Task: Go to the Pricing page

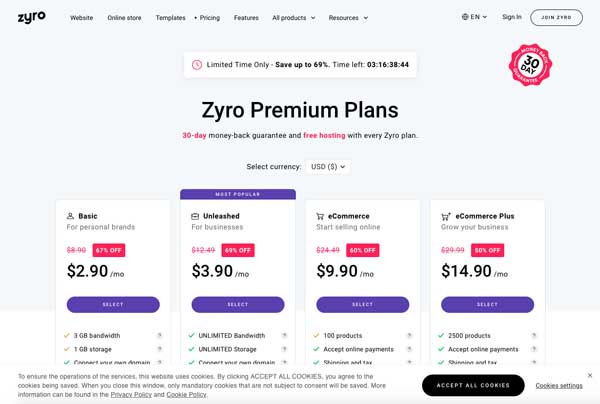Action: pyautogui.click(x=209, y=18)
